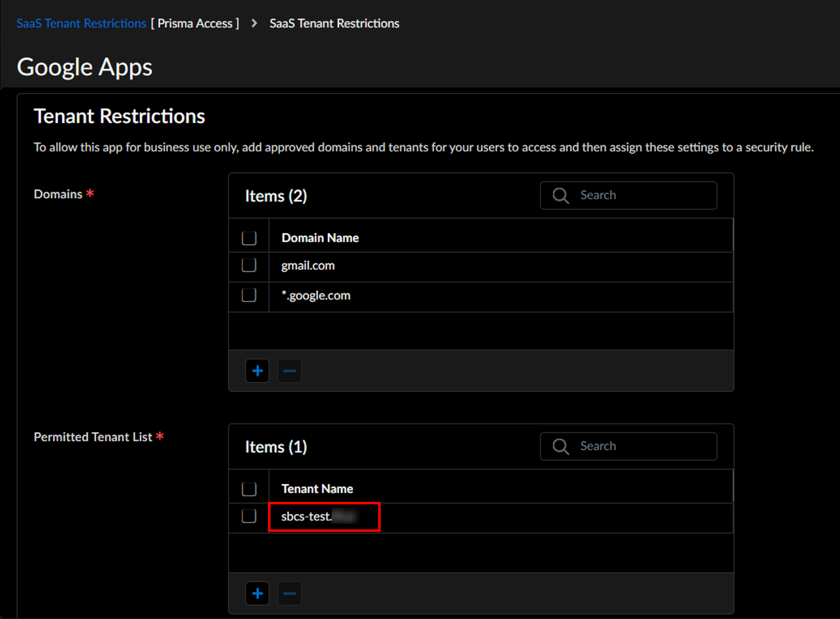Click the Domain Name column header

pyautogui.click(x=320, y=238)
